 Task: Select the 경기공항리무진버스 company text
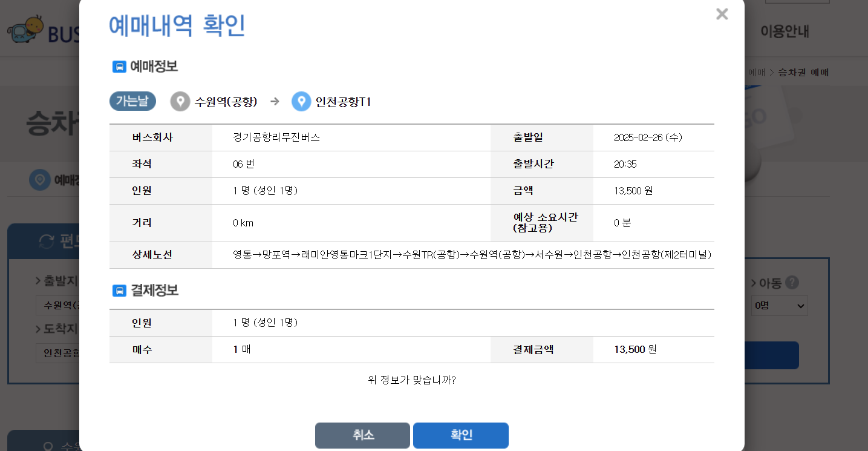(x=276, y=137)
